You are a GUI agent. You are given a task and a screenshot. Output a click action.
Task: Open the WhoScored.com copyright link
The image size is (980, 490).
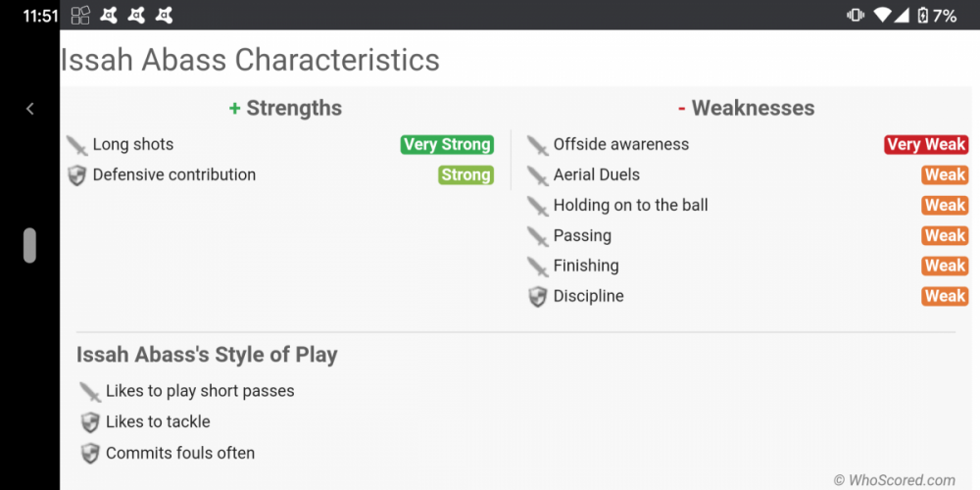pyautogui.click(x=894, y=480)
